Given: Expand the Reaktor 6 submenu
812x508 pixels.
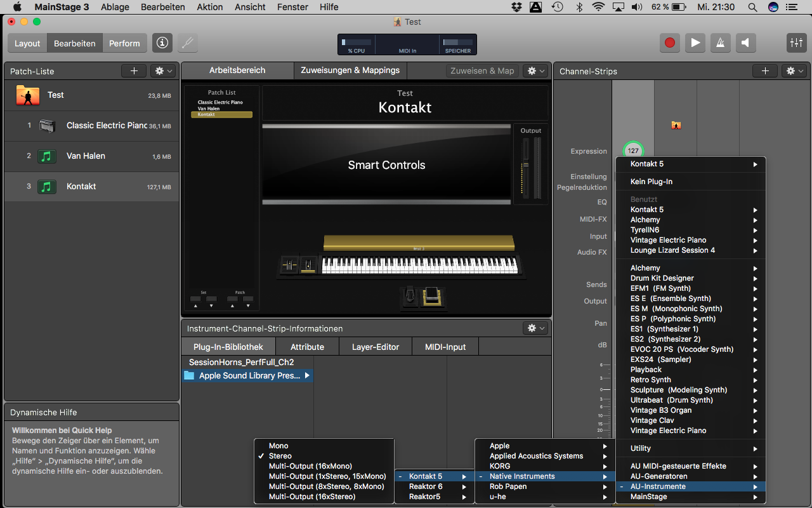Looking at the screenshot, I should point(435,486).
